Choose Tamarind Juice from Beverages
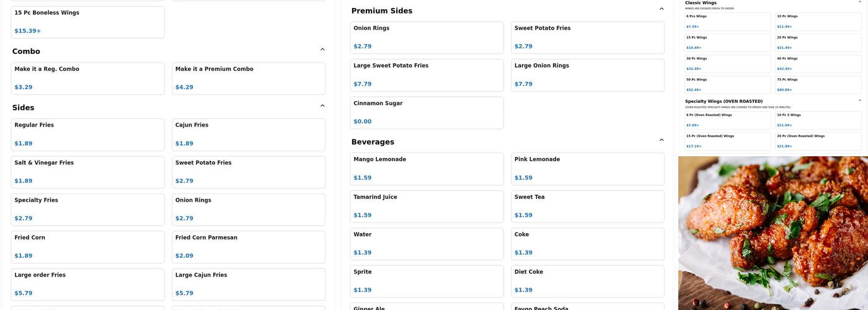 427,206
